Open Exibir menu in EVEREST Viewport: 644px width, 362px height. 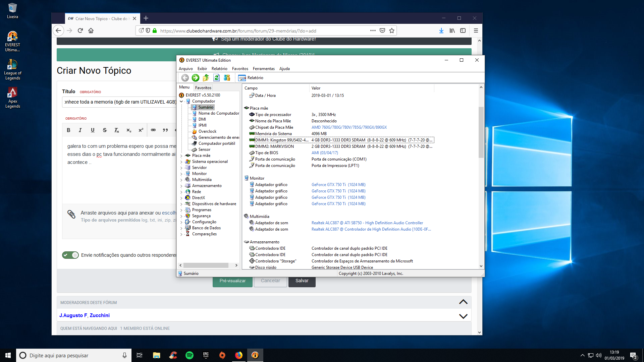coord(202,69)
